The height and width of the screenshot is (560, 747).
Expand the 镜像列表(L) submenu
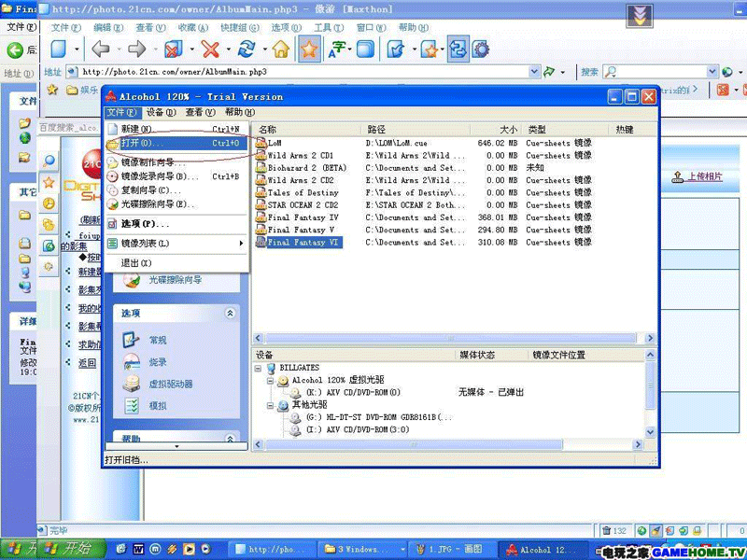click(x=176, y=244)
